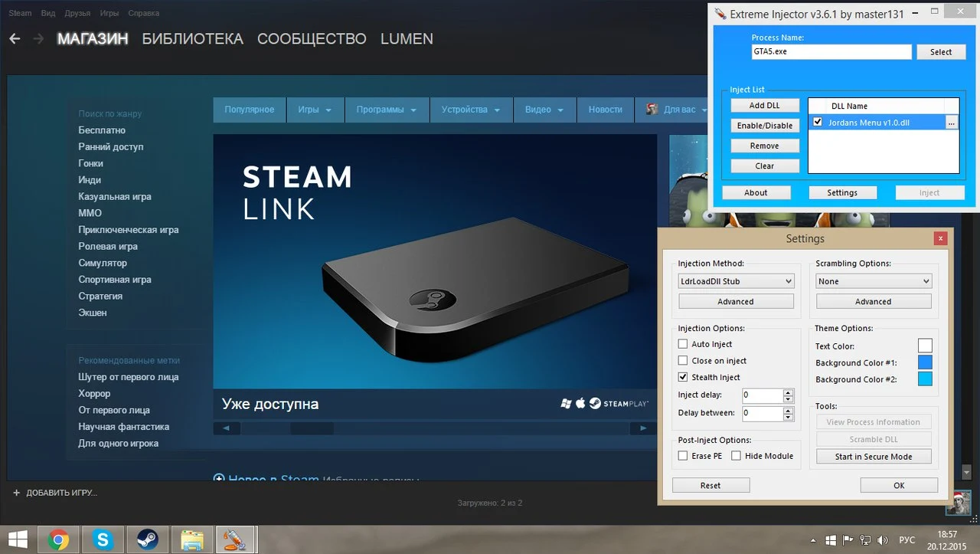Click the Apple platform icon on the Steam Link banner

580,403
